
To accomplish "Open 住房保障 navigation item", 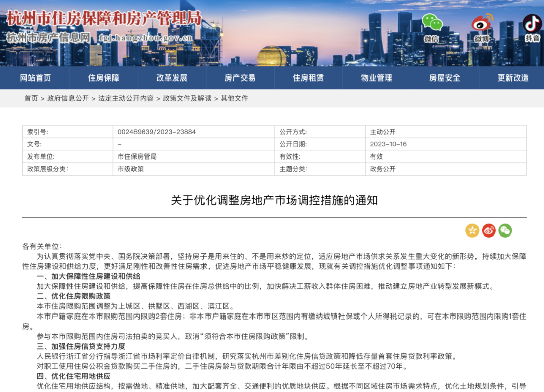I will (104, 78).
